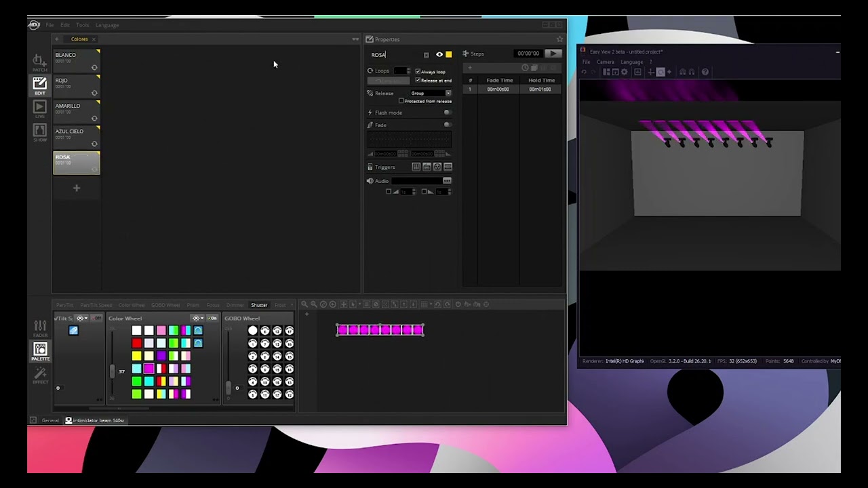Enable the audio fade-out checkbox

click(x=424, y=192)
